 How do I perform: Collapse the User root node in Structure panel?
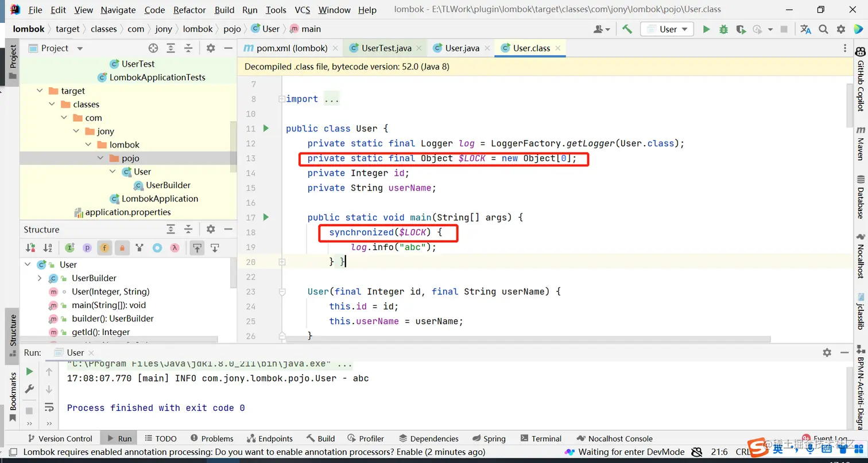pyautogui.click(x=28, y=264)
